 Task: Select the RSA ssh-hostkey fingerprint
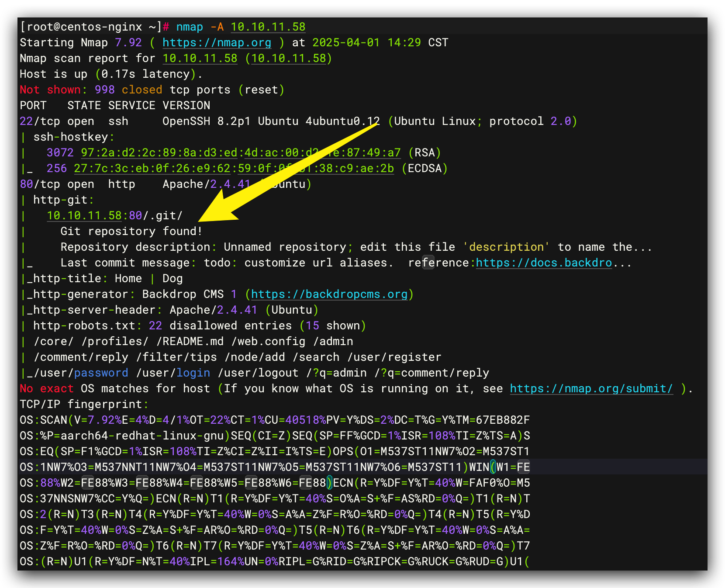(240, 152)
